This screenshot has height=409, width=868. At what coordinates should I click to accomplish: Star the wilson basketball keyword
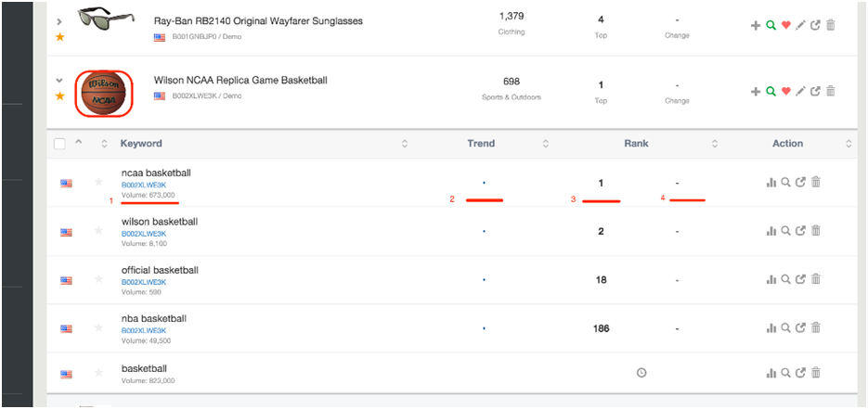click(x=98, y=231)
